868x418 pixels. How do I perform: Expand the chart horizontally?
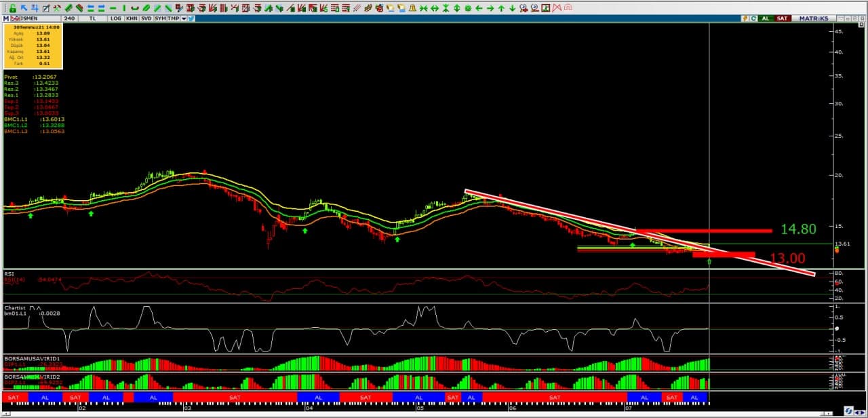434,8
